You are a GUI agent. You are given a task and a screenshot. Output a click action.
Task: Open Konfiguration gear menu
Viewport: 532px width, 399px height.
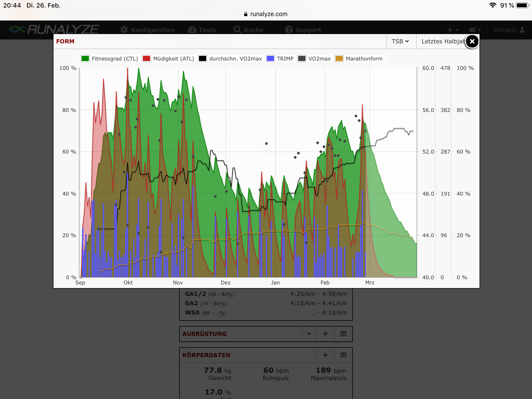tap(148, 30)
